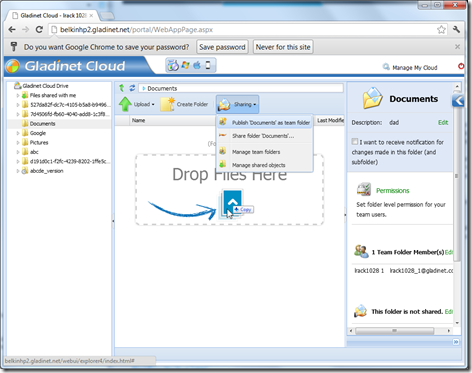The height and width of the screenshot is (373, 472).
Task: Select Gladinet Cloud Drive root node
Action: coord(45,86)
